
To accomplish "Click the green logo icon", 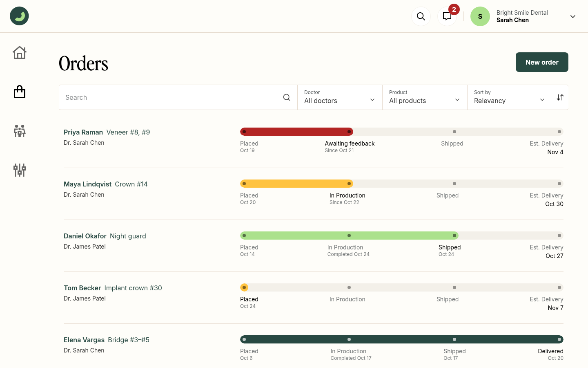I will pos(19,16).
